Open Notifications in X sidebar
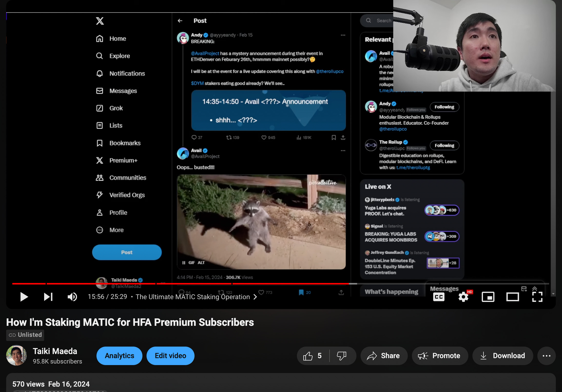 point(121,74)
